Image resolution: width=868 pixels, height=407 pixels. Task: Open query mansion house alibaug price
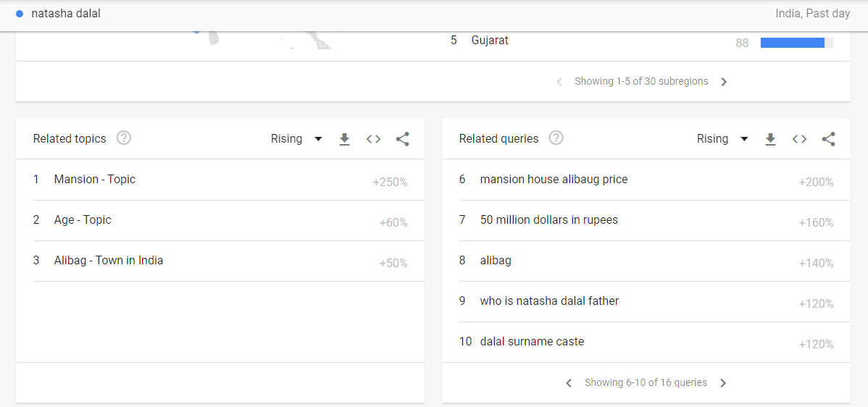[x=554, y=180]
